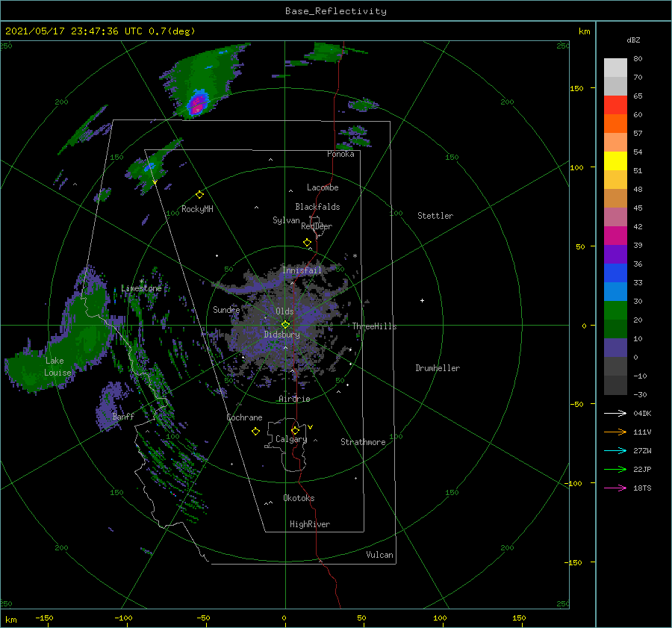Image resolution: width=672 pixels, height=628 pixels.
Task: Click the Okotoks label
Action: 299,498
